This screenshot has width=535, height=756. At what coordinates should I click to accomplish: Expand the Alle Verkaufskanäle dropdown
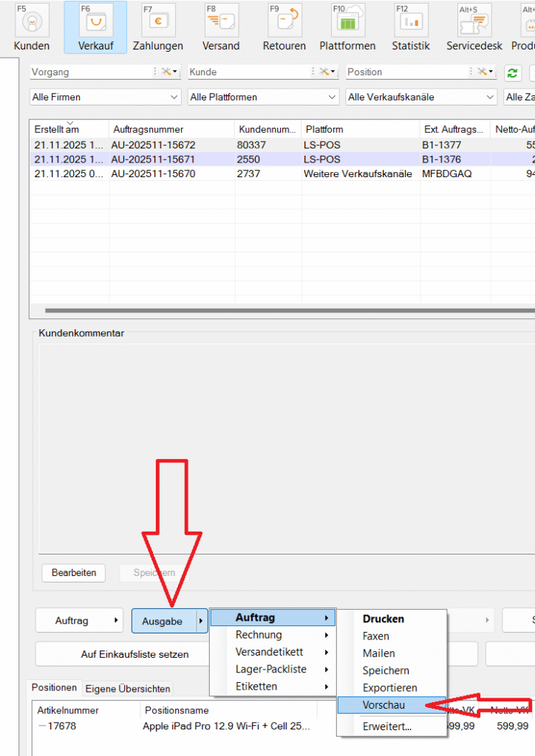pyautogui.click(x=421, y=97)
